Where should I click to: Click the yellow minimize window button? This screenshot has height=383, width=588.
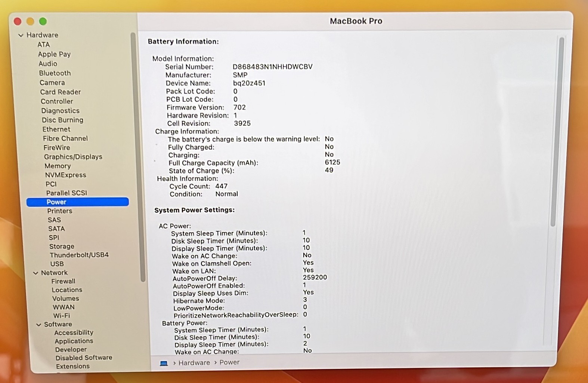30,21
